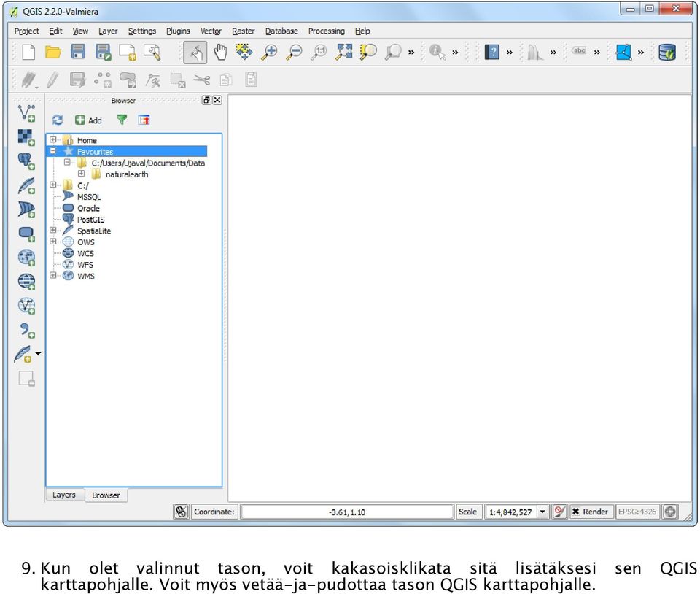Open the help question mark icon
The height and width of the screenshot is (594, 700).
point(492,53)
